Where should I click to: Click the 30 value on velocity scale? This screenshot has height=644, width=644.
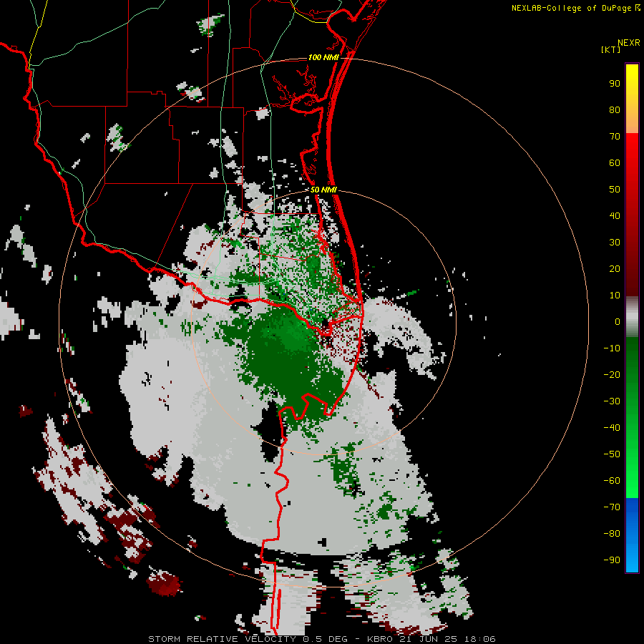(615, 243)
